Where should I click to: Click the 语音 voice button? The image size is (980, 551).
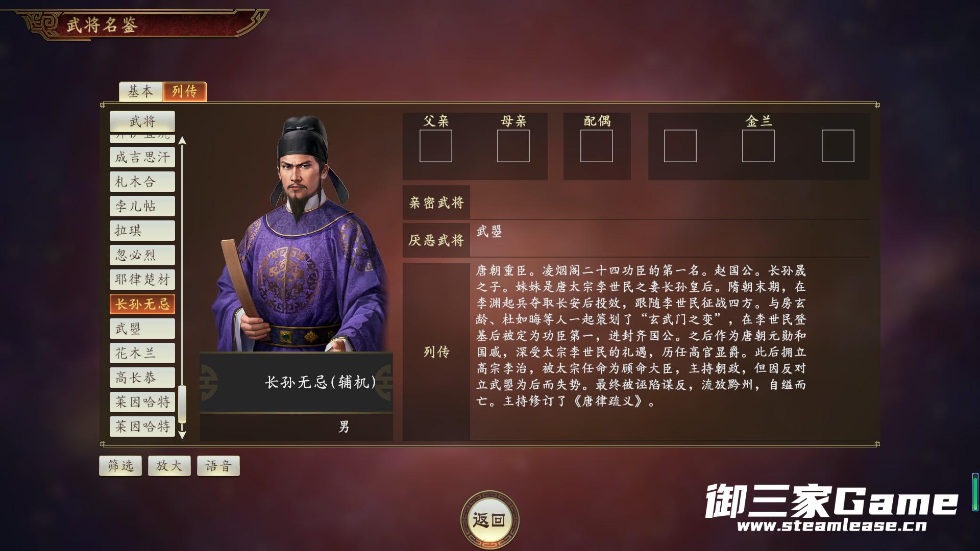coord(218,466)
